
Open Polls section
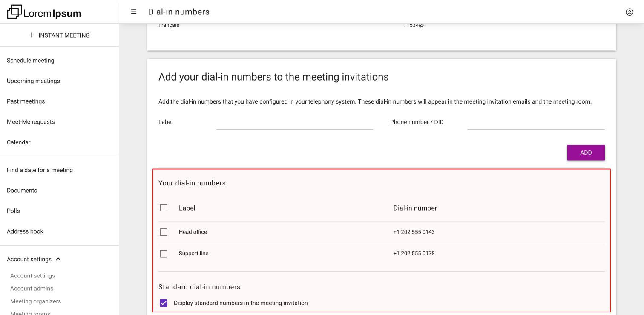coord(13,211)
